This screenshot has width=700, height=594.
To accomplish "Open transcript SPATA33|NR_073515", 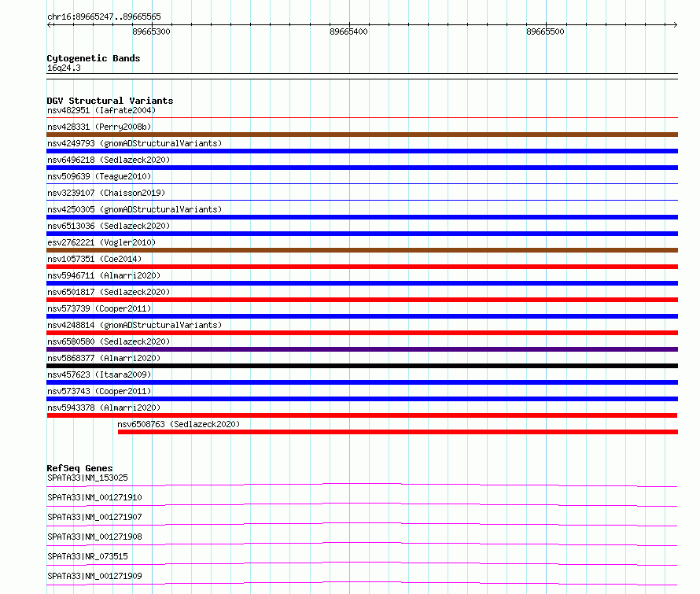I will [x=87, y=556].
